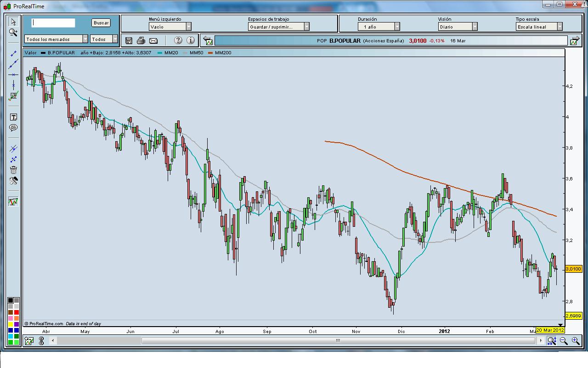Screen dimensions: 588x368
Task: Save chart with the floppy disk icon
Action: tap(129, 40)
